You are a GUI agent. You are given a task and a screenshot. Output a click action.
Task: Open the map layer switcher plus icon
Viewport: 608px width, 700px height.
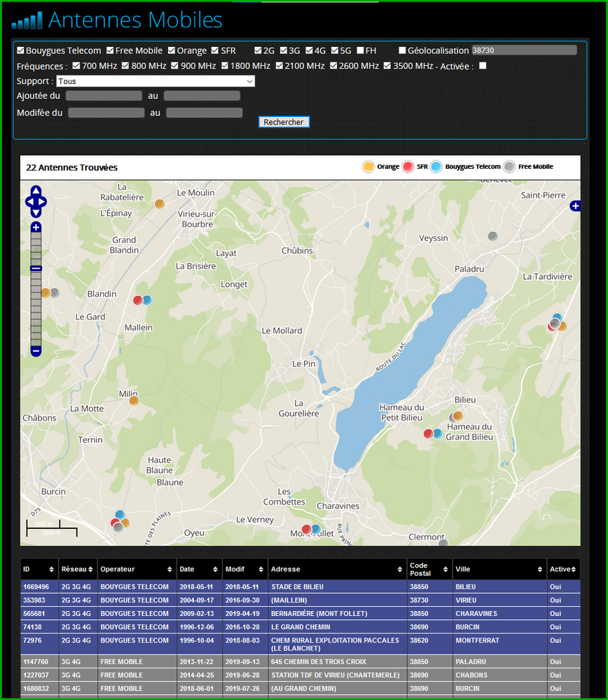click(x=575, y=205)
